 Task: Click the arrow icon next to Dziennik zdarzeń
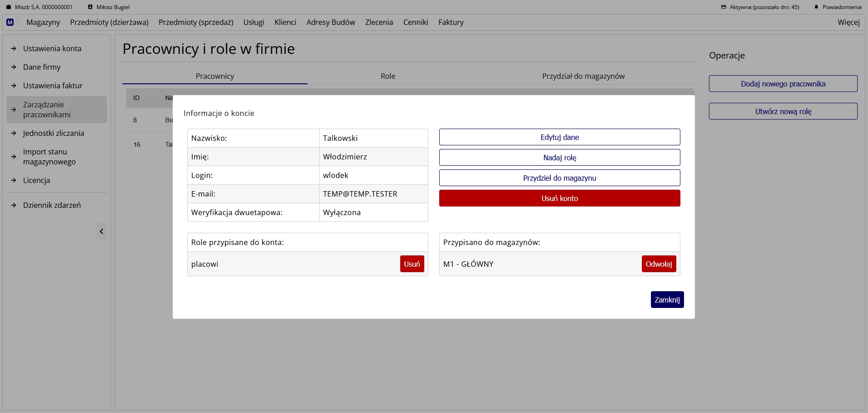point(14,205)
